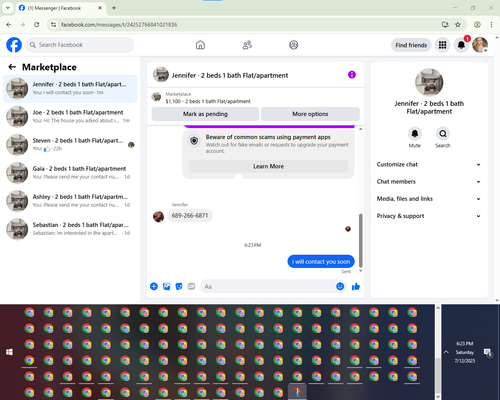Click the message input Aa field
Viewport: 500px width, 400px height.
(267, 286)
